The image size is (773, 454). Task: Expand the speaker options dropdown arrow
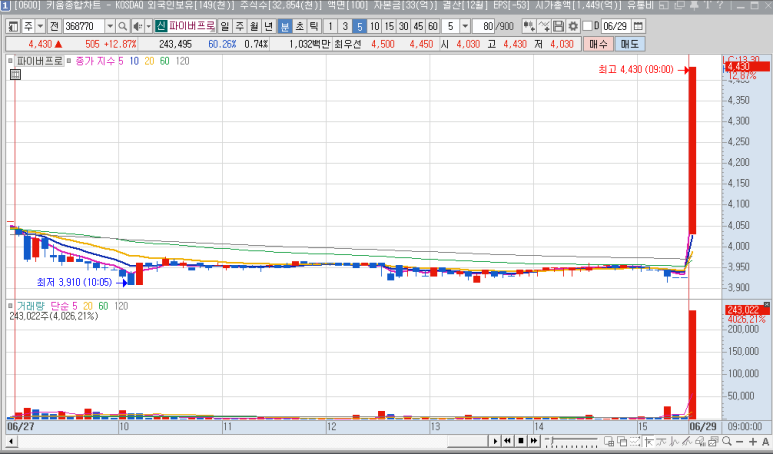pyautogui.click(x=148, y=26)
